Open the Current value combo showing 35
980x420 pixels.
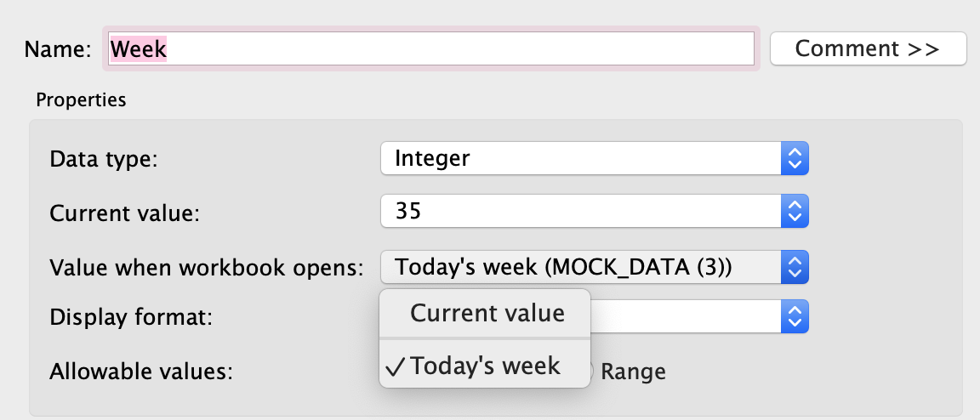pos(580,212)
